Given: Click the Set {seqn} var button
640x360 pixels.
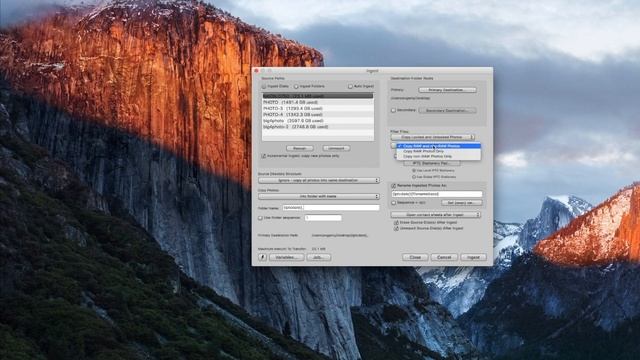Looking at the screenshot, I should (462, 202).
